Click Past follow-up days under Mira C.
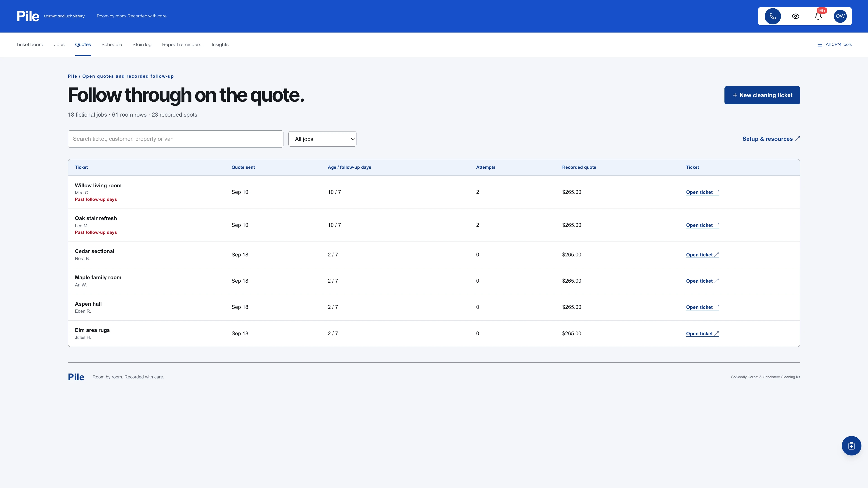 pos(96,199)
